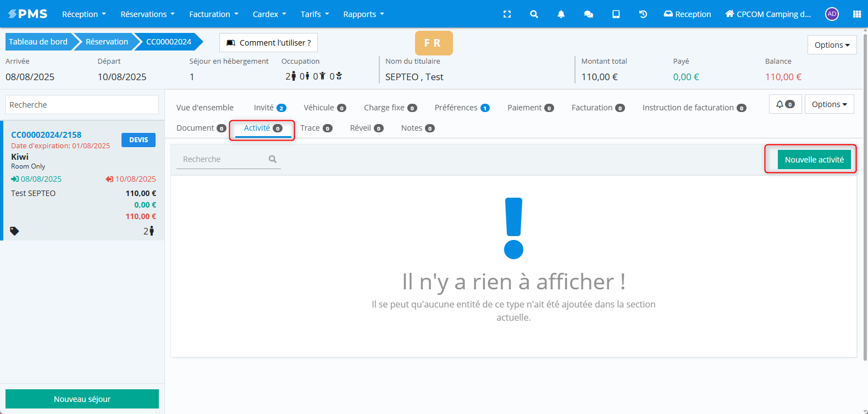Click the AD user avatar

832,14
